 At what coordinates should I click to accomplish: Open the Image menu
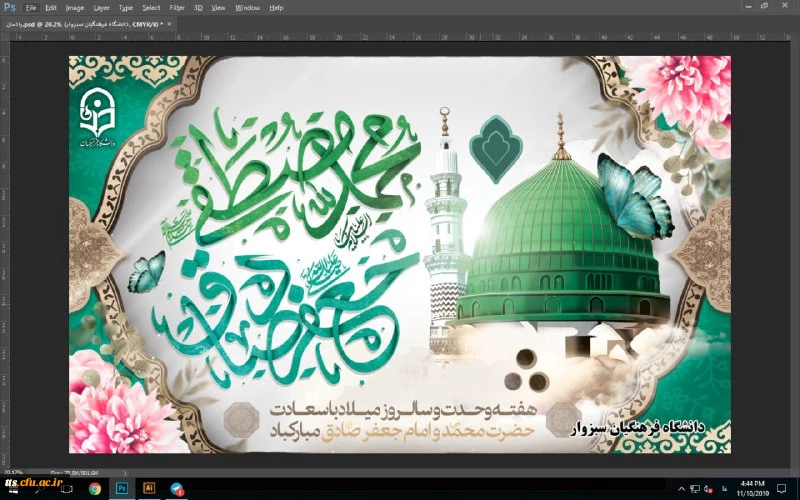click(75, 7)
